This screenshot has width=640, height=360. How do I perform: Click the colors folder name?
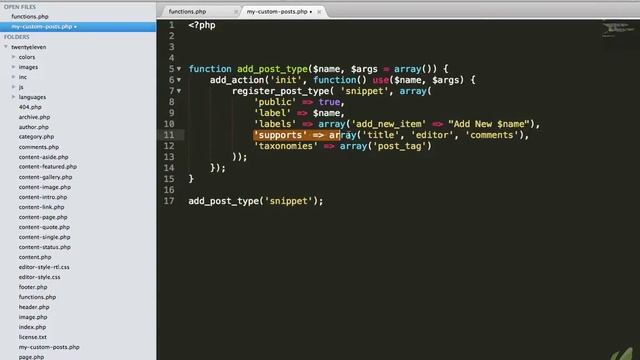pos(27,57)
